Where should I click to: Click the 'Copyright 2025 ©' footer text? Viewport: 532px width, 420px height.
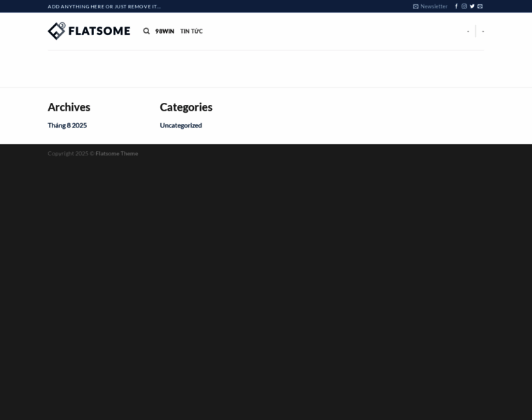click(x=71, y=153)
